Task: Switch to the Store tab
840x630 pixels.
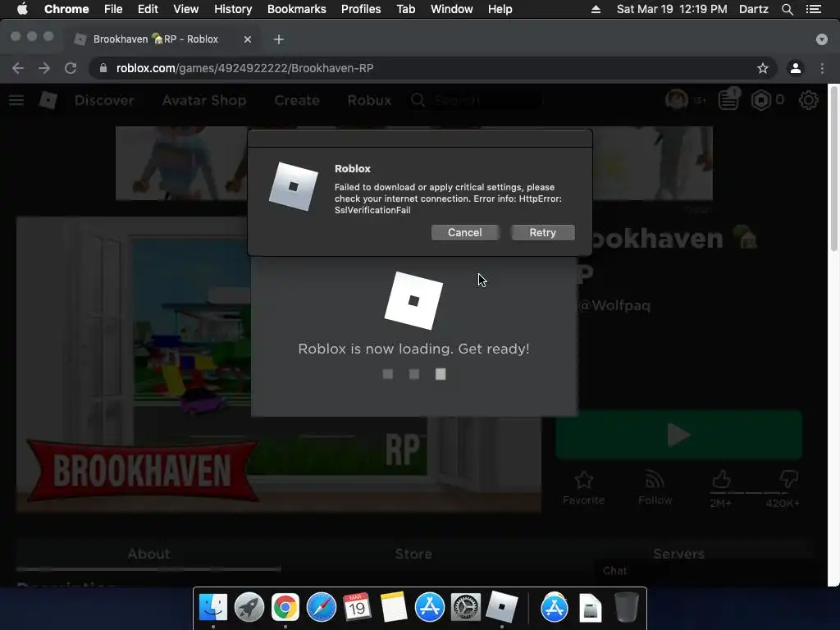Action: [413, 554]
